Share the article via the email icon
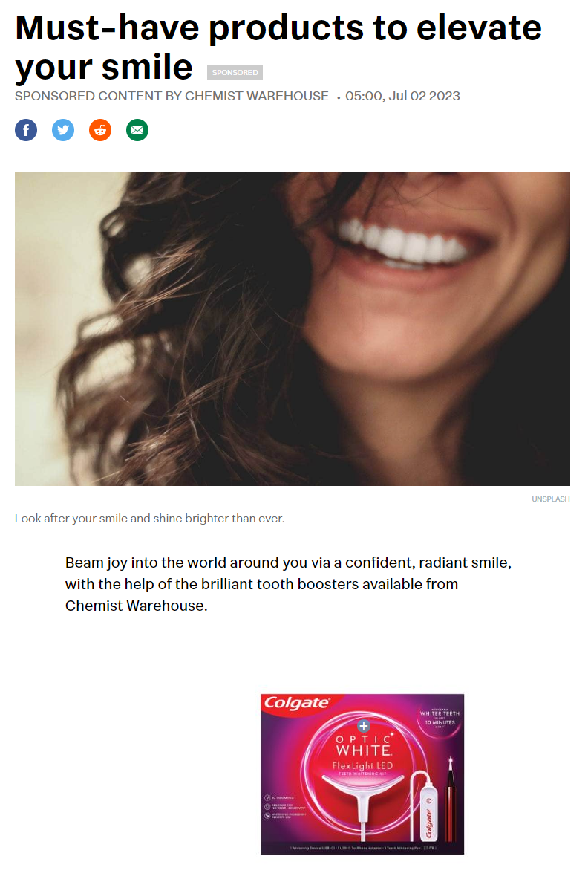Viewport: 588px width, 882px height. click(137, 130)
